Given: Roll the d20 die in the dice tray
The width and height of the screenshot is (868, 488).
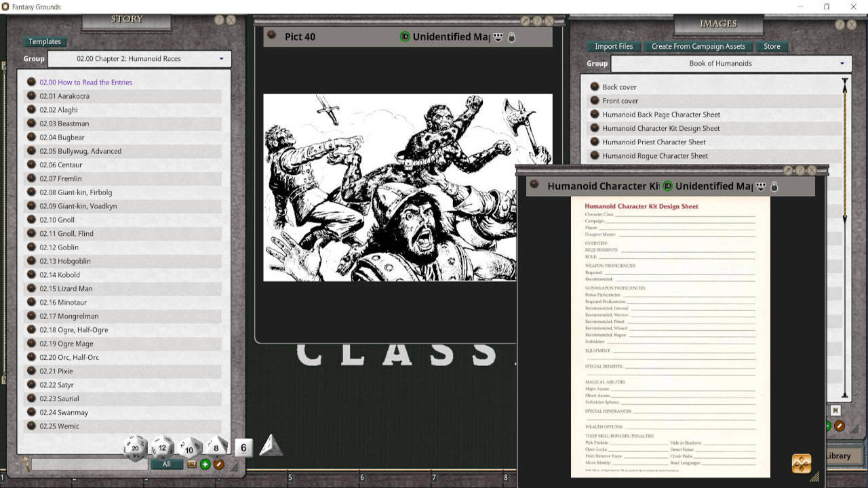Looking at the screenshot, I should point(135,447).
